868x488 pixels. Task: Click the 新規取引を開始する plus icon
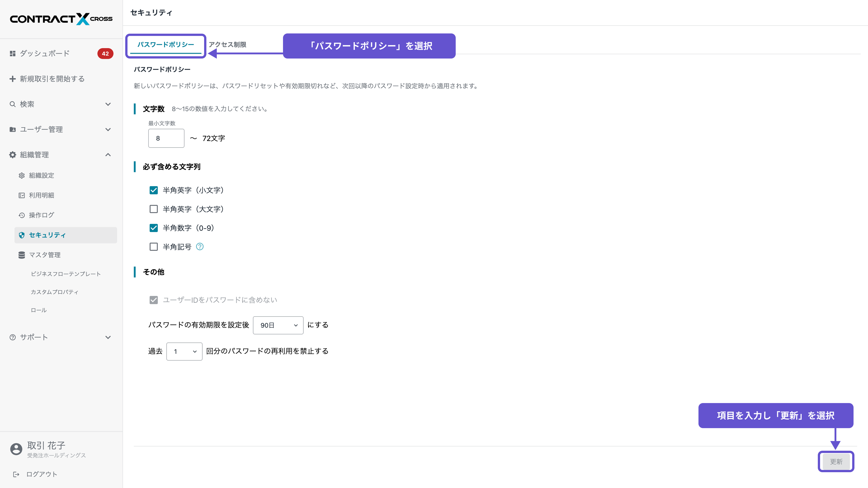pos(12,78)
